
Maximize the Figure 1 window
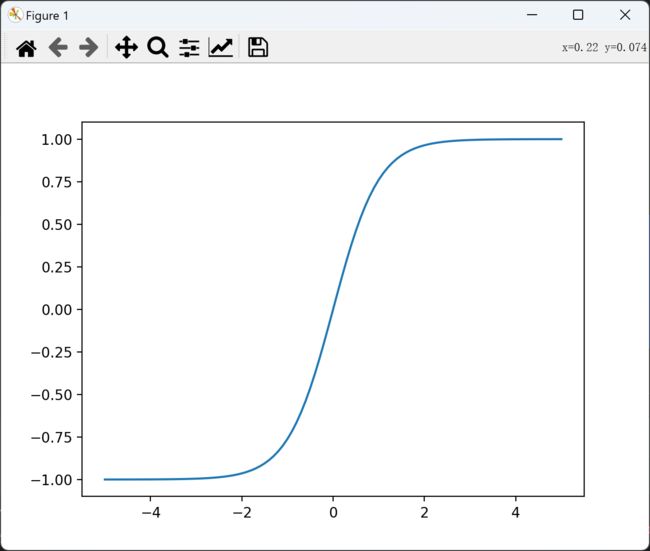(x=578, y=15)
